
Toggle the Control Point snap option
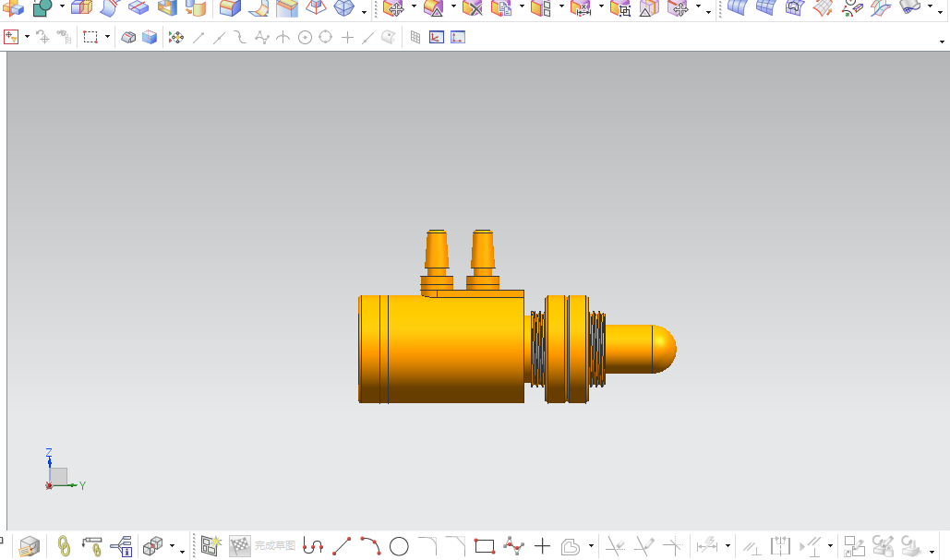tap(240, 38)
